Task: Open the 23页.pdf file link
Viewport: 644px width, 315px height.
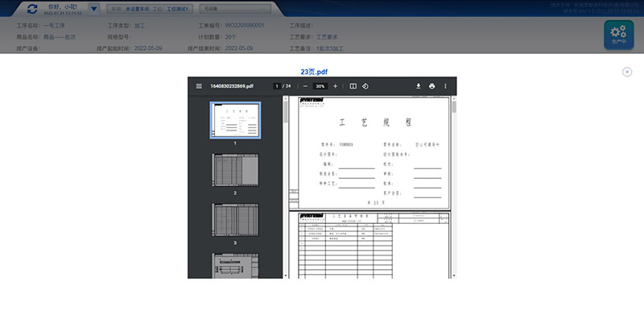Action: click(314, 72)
